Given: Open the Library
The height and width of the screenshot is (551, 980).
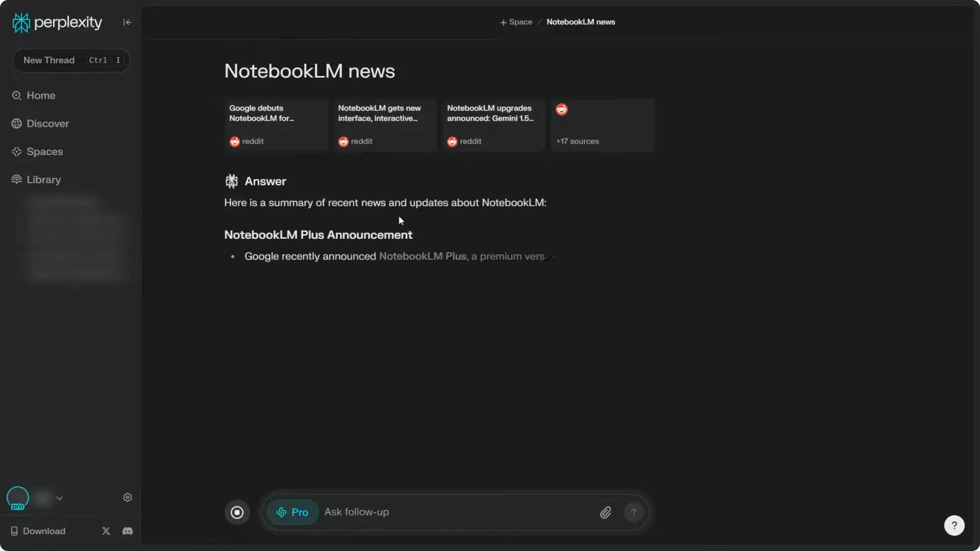Looking at the screenshot, I should coord(43,179).
